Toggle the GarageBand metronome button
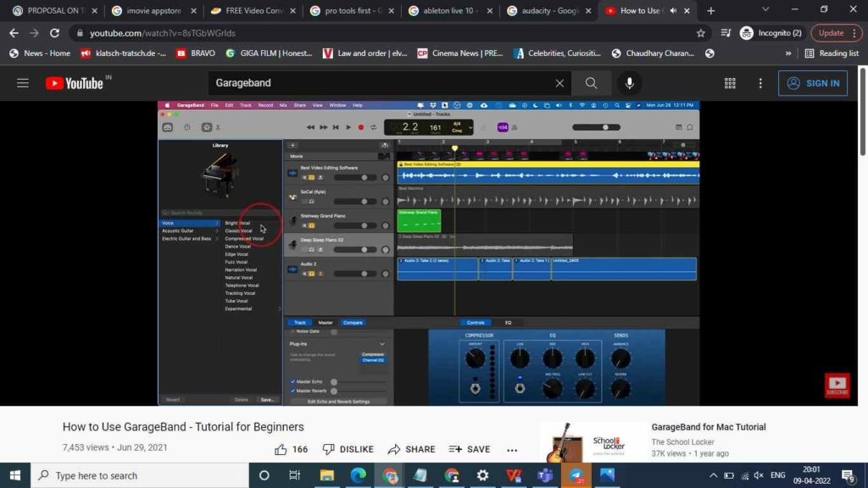Screen dimensions: 868x488 pos(515,127)
